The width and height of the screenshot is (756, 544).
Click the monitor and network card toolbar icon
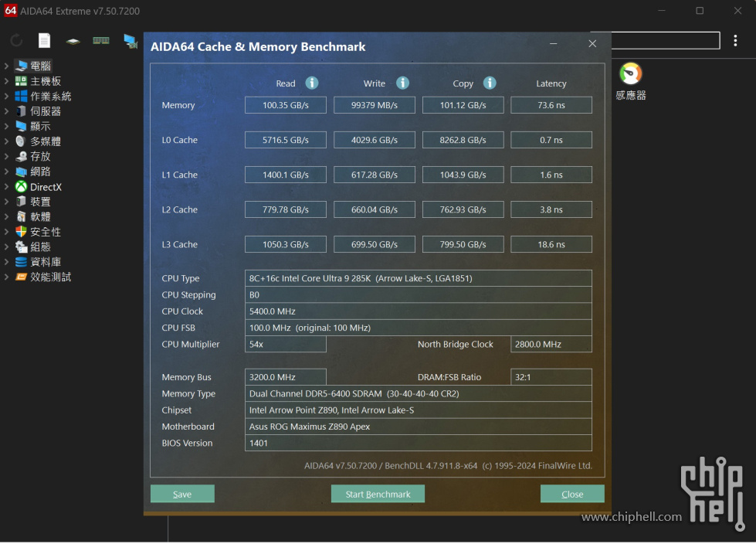[131, 41]
